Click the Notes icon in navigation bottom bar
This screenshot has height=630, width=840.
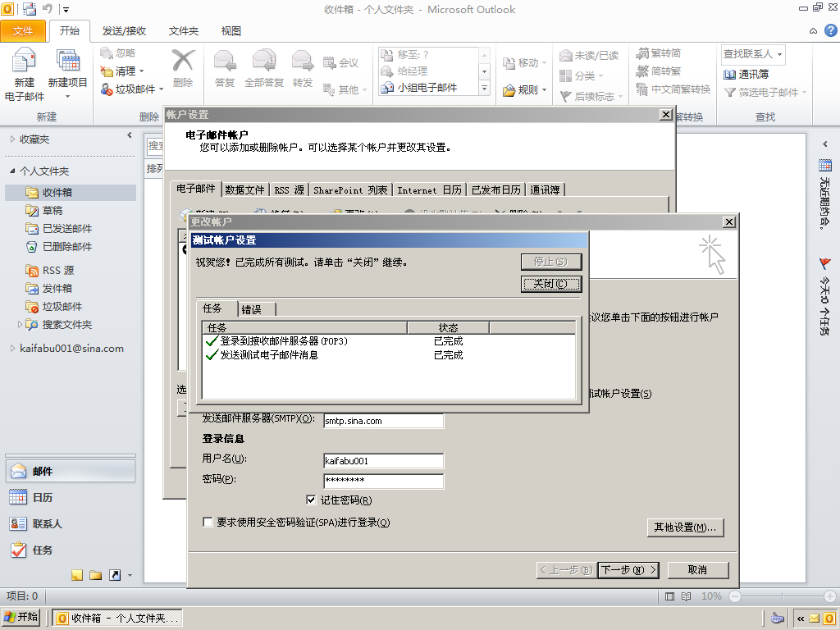[77, 575]
